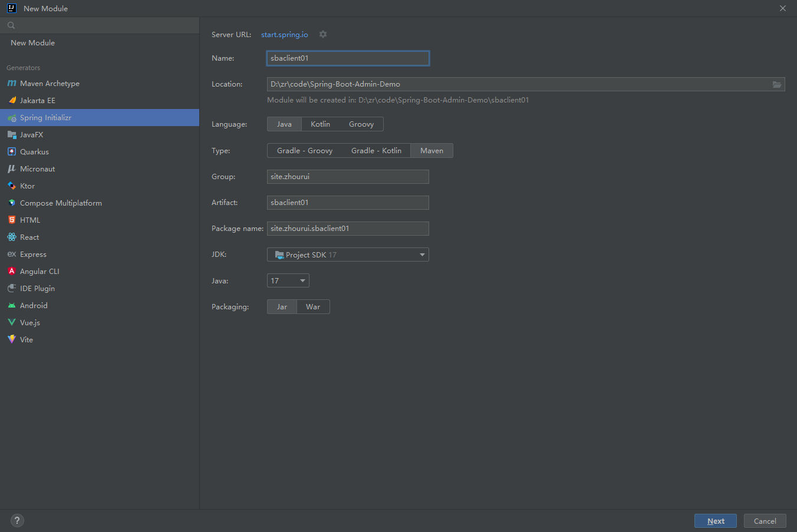Click the Express generator icon

click(x=12, y=254)
